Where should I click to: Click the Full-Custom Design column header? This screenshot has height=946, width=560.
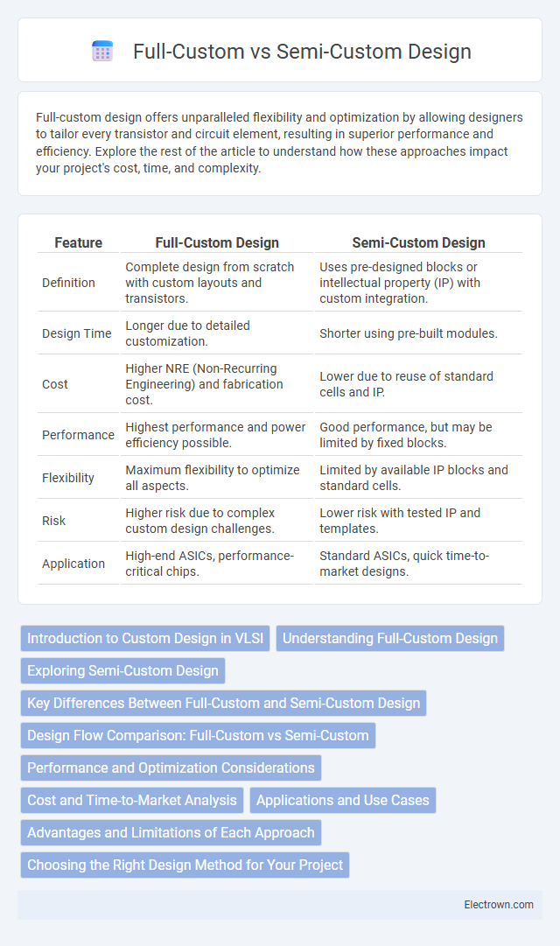[217, 242]
